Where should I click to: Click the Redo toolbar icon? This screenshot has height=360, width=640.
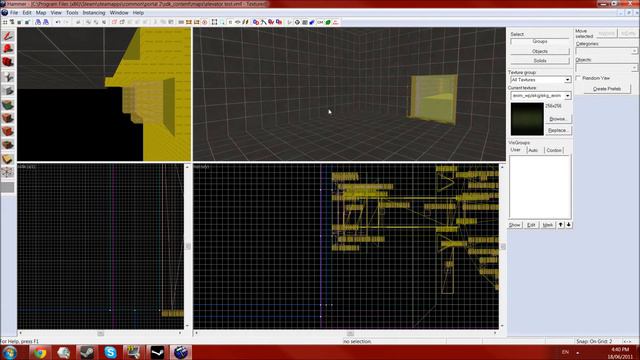[67, 22]
